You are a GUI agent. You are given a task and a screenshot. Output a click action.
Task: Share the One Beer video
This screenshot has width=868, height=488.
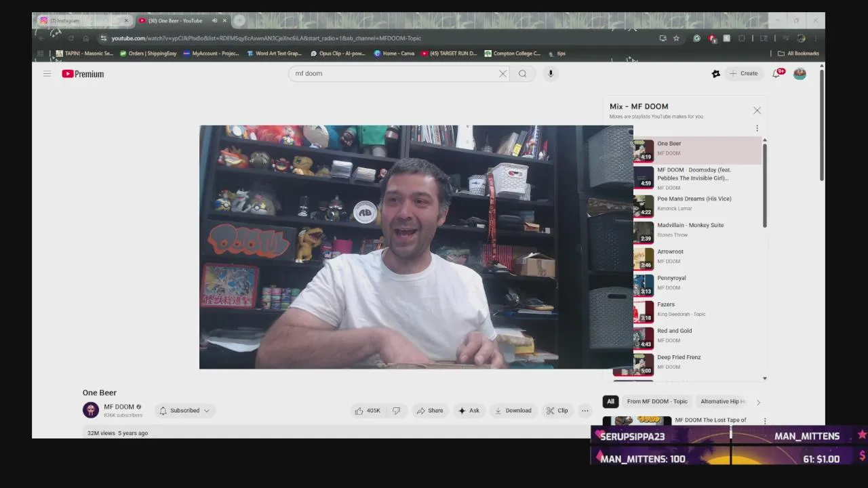point(430,410)
